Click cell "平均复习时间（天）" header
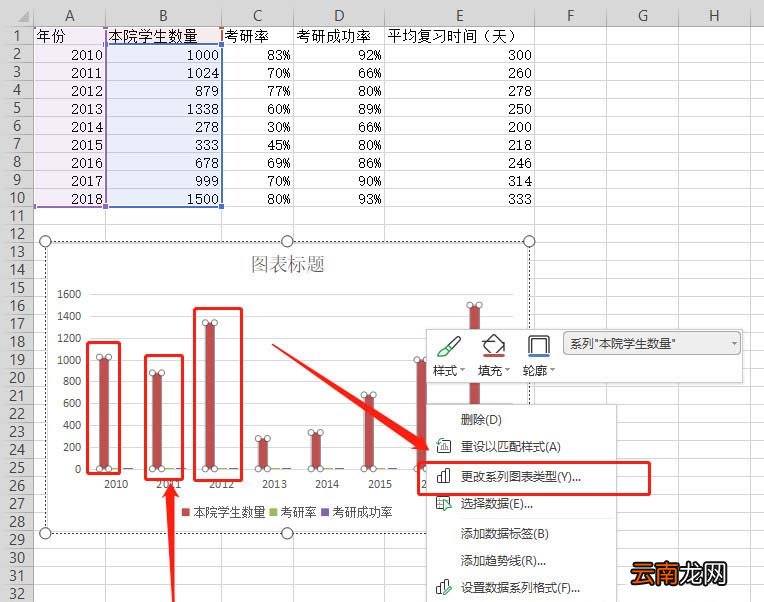This screenshot has width=764, height=602. (x=459, y=36)
